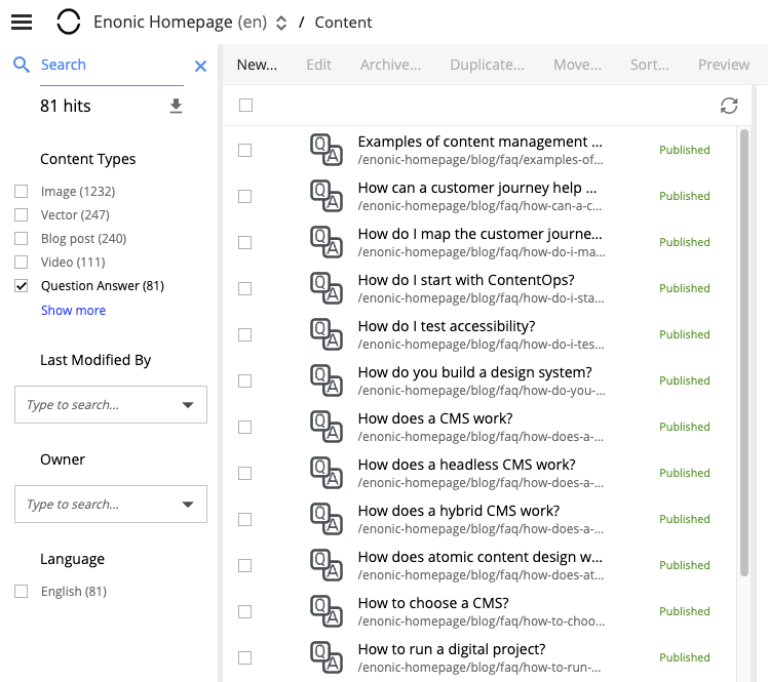The width and height of the screenshot is (768, 682).
Task: Click the Content breadcrumb
Action: click(343, 23)
